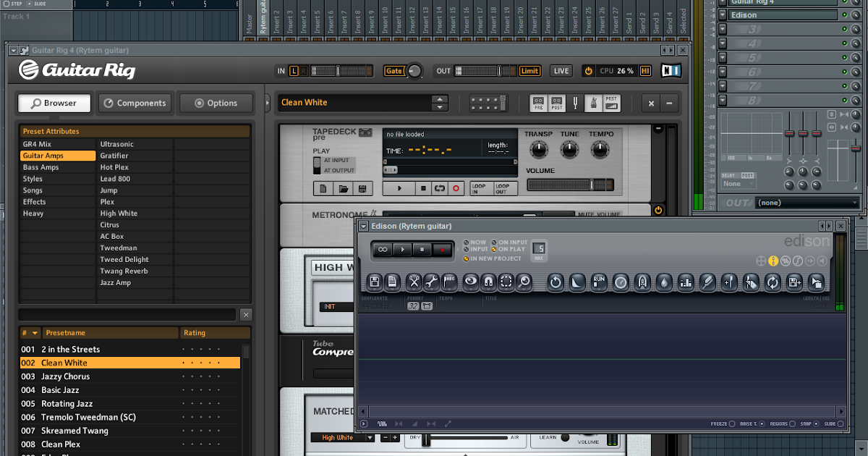
Task: Toggle input L channel button
Action: click(294, 71)
